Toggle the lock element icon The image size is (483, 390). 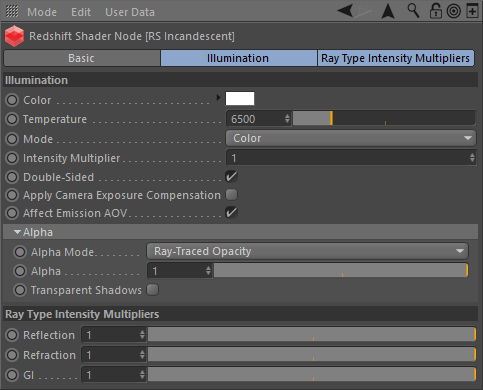435,11
